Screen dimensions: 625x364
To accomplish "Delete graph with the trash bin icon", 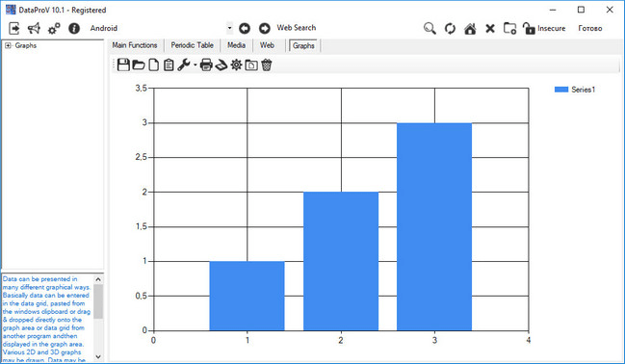I will pyautogui.click(x=267, y=65).
